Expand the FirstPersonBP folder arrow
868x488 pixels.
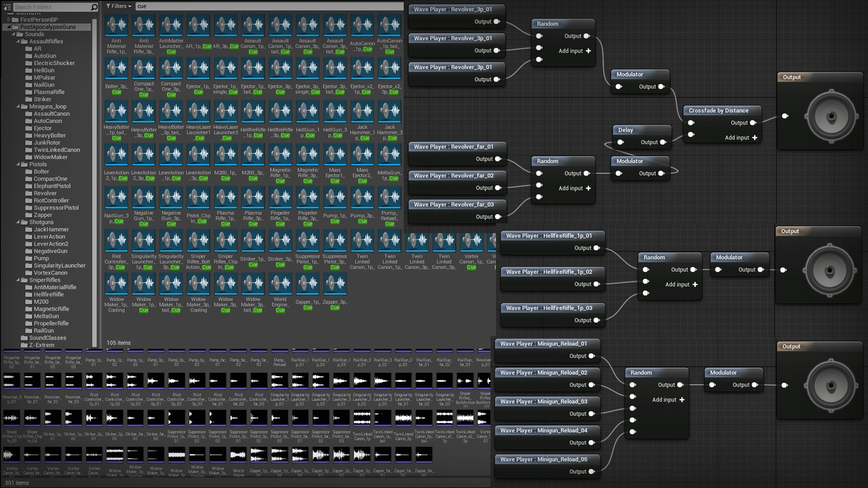(x=9, y=20)
